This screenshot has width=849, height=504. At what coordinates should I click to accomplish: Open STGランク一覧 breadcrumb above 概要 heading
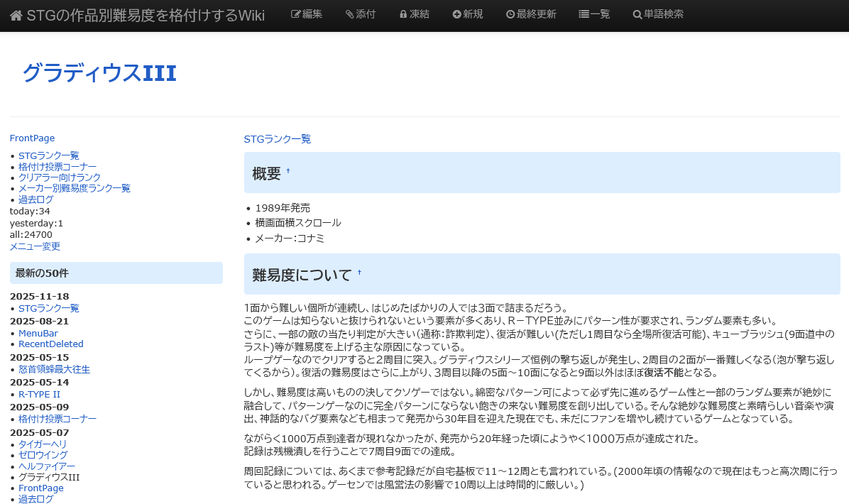(277, 139)
